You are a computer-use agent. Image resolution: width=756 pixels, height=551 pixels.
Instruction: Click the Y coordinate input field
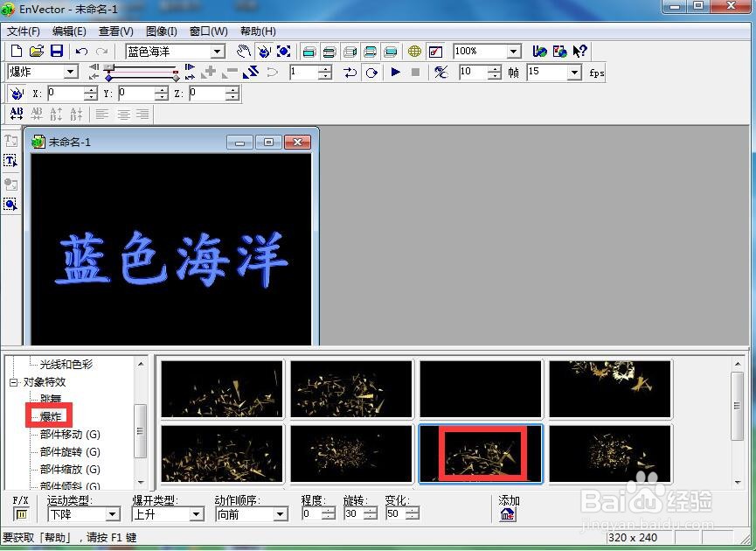pyautogui.click(x=137, y=93)
